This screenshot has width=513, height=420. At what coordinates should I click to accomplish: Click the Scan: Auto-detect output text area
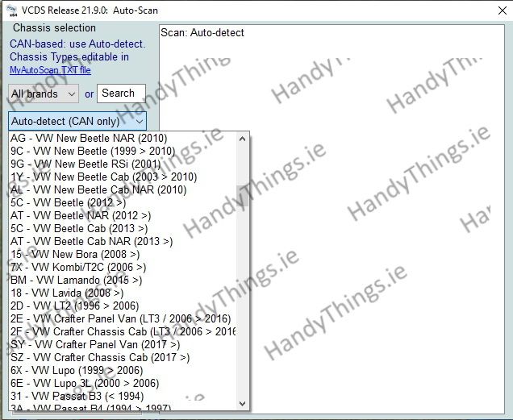click(x=332, y=218)
